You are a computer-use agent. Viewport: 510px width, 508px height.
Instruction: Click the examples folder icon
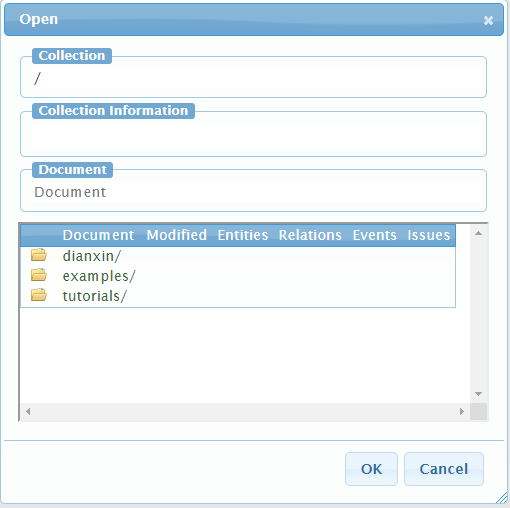pyautogui.click(x=39, y=275)
